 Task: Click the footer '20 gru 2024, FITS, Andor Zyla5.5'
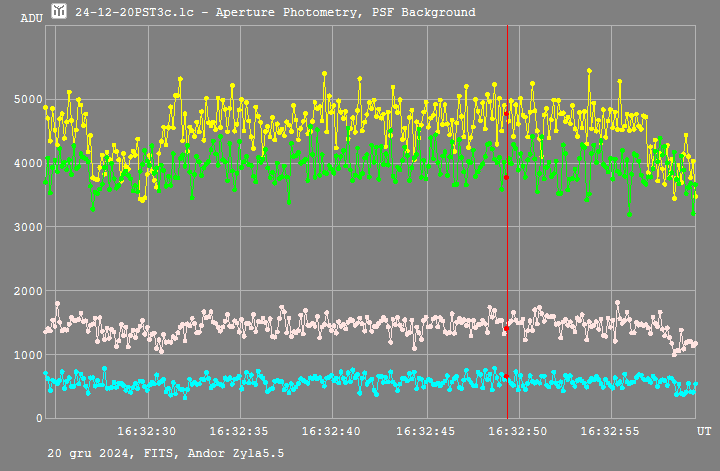click(166, 454)
